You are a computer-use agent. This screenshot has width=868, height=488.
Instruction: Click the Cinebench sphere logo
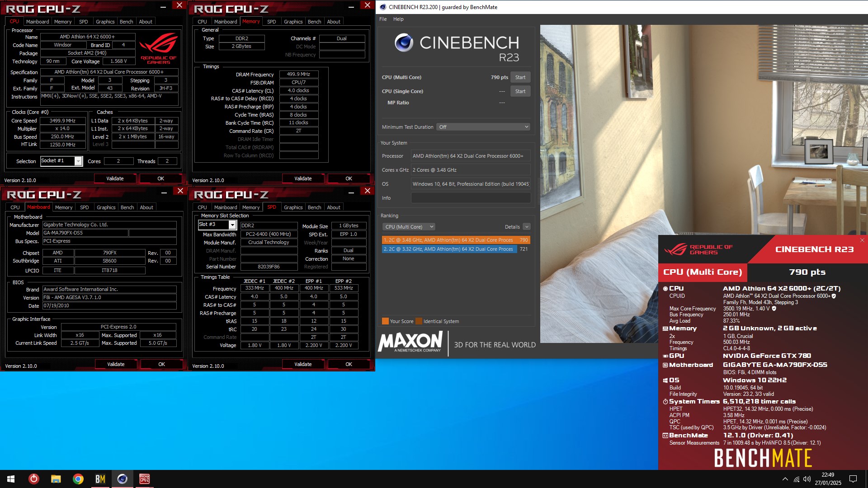coord(404,42)
